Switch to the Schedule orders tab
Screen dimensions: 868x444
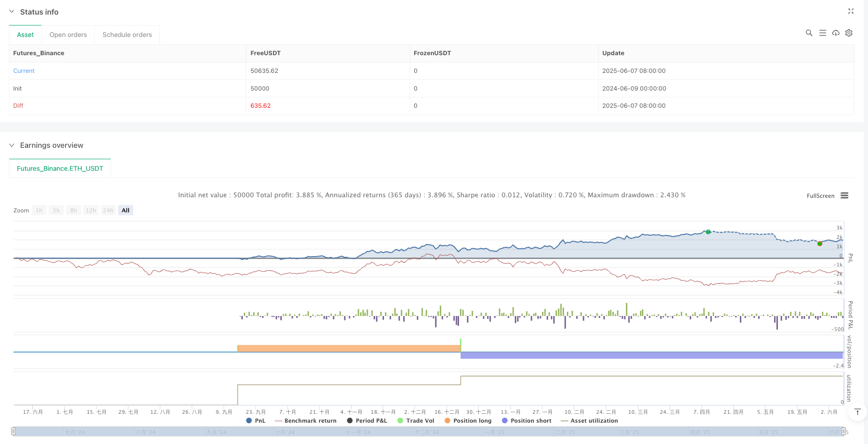click(127, 35)
